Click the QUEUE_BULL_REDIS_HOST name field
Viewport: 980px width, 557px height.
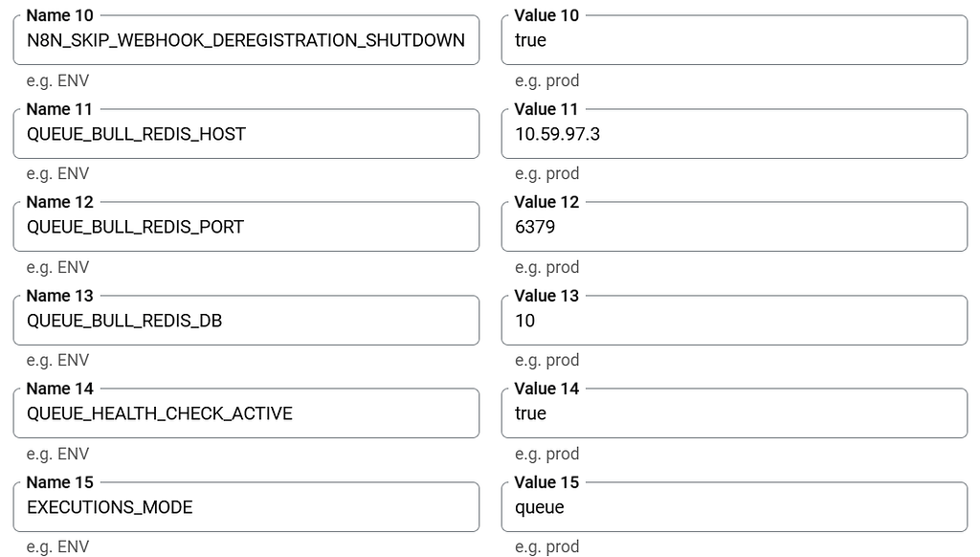point(244,134)
